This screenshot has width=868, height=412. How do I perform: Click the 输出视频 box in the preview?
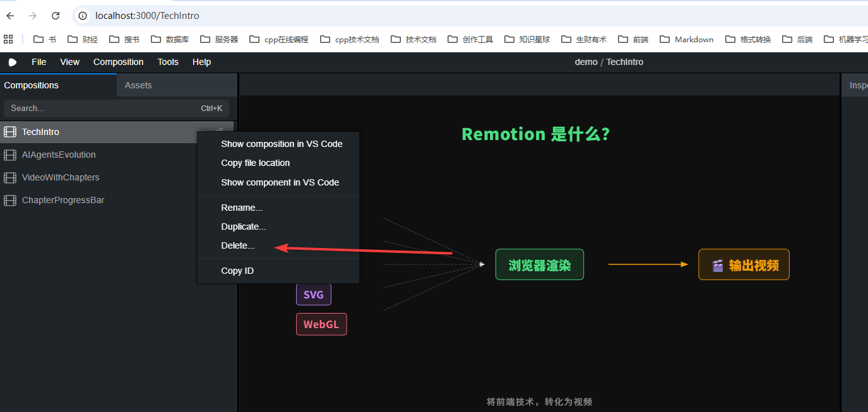click(744, 265)
